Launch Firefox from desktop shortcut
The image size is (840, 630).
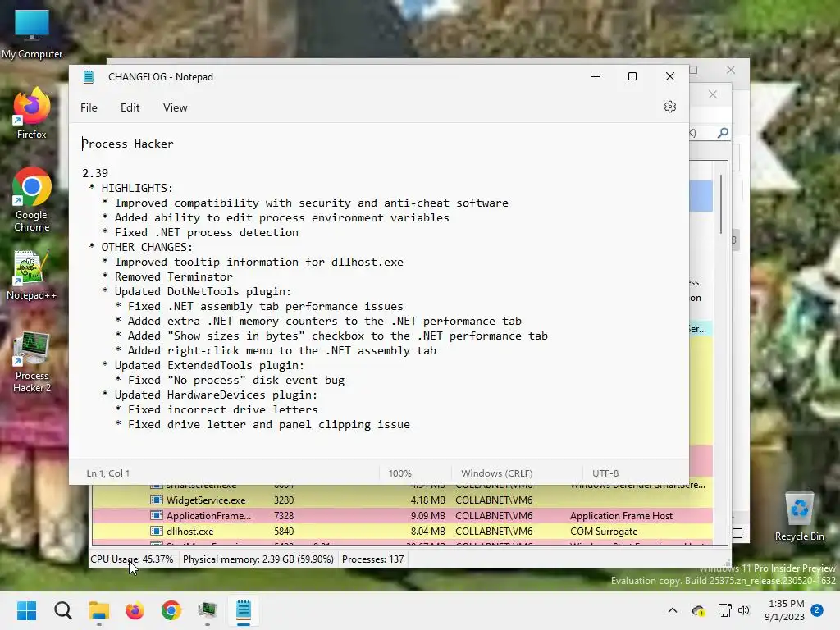(x=32, y=114)
